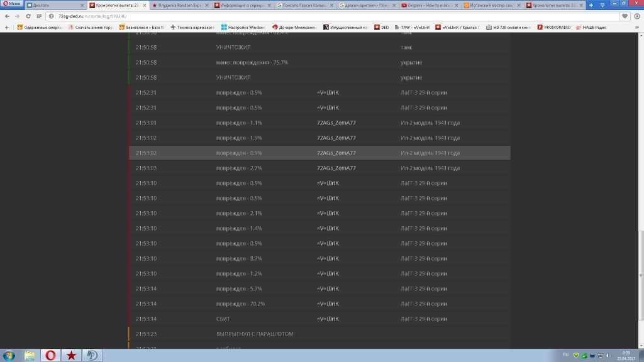The height and width of the screenshot is (362, 644).
Task: Open taskbar clock showing 25.04.2017
Action: click(626, 356)
